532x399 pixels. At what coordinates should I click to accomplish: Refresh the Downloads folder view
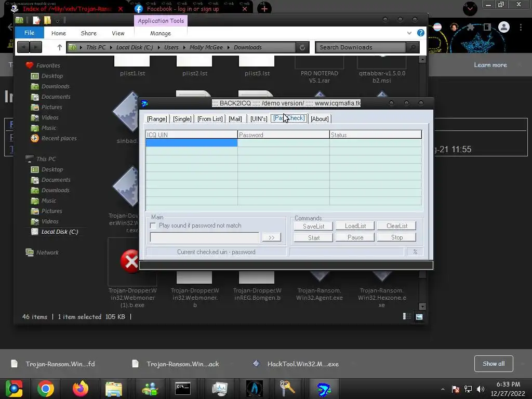[x=302, y=47]
